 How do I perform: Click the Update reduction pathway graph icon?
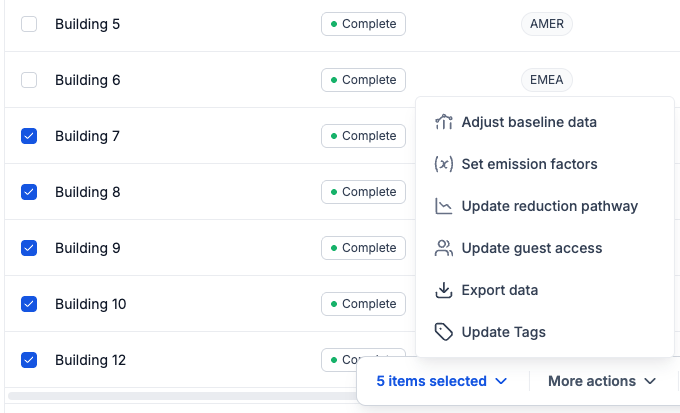click(x=444, y=206)
